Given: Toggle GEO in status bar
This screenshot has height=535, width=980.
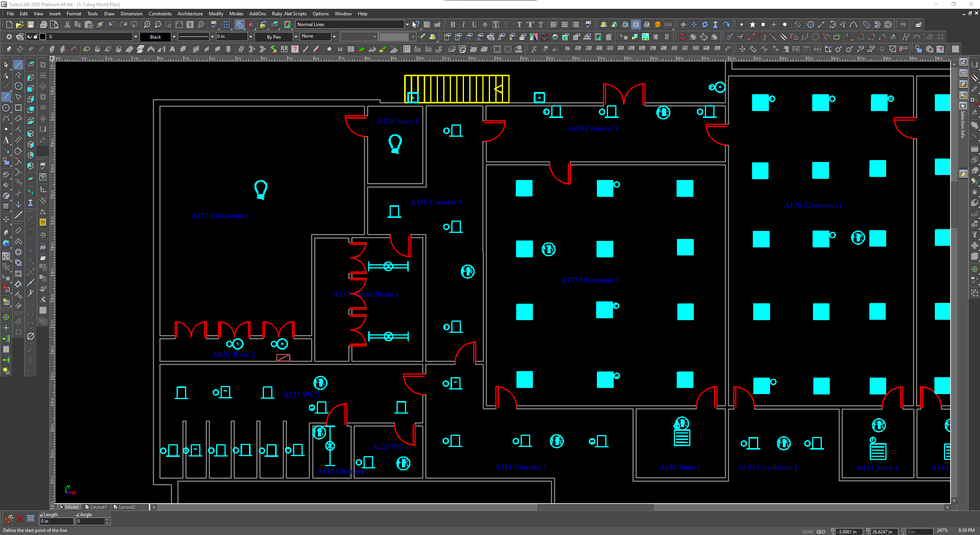Looking at the screenshot, I should click(821, 532).
